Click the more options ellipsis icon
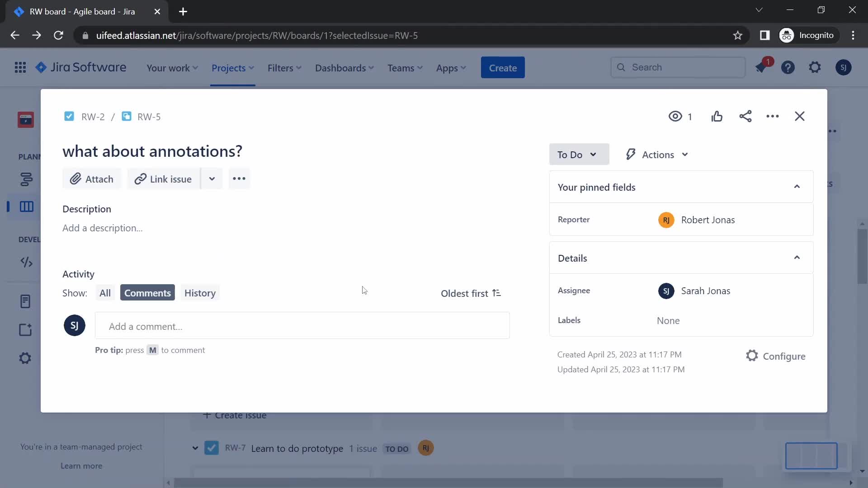Image resolution: width=868 pixels, height=488 pixels. [x=772, y=116]
